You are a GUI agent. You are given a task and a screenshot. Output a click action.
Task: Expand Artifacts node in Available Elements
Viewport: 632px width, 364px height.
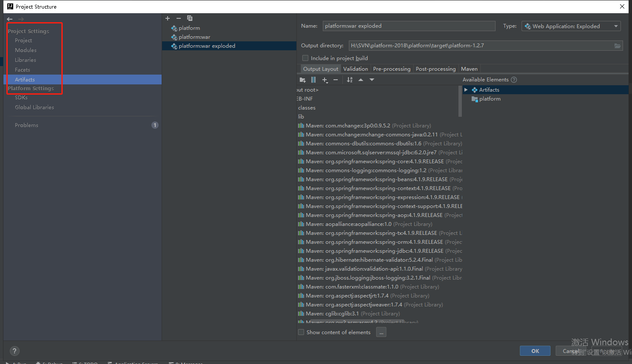tap(466, 90)
